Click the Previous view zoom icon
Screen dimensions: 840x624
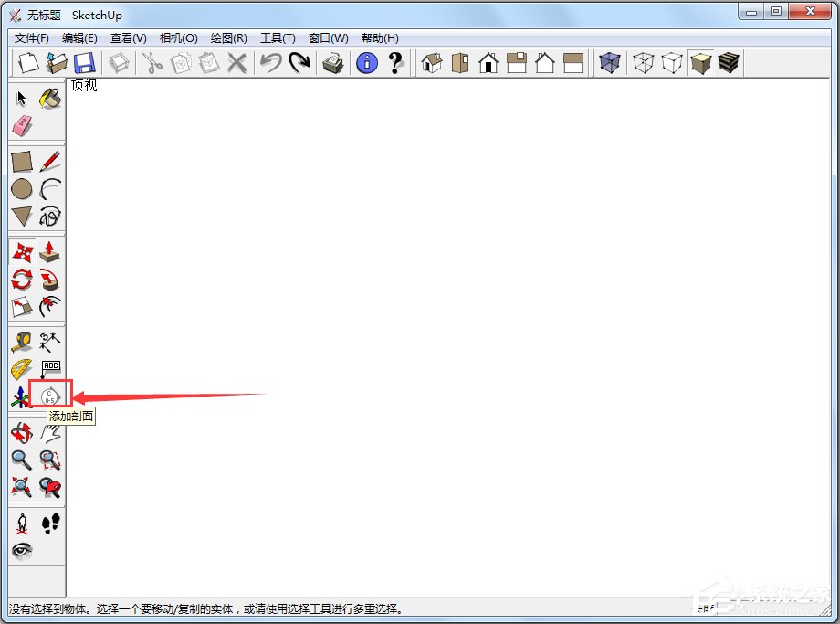(x=50, y=487)
